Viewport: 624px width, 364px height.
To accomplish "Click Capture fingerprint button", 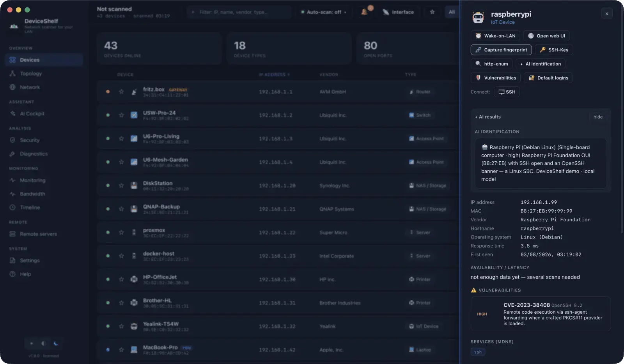I will [501, 50].
